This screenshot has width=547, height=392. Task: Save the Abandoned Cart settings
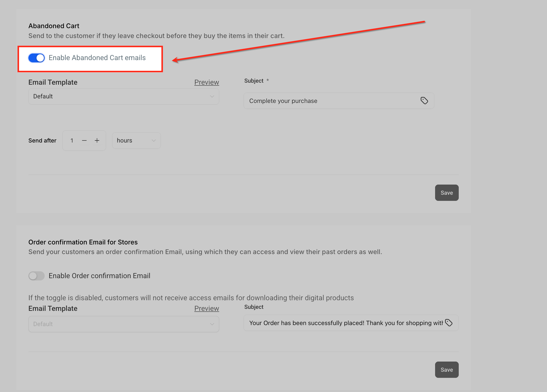tap(447, 193)
